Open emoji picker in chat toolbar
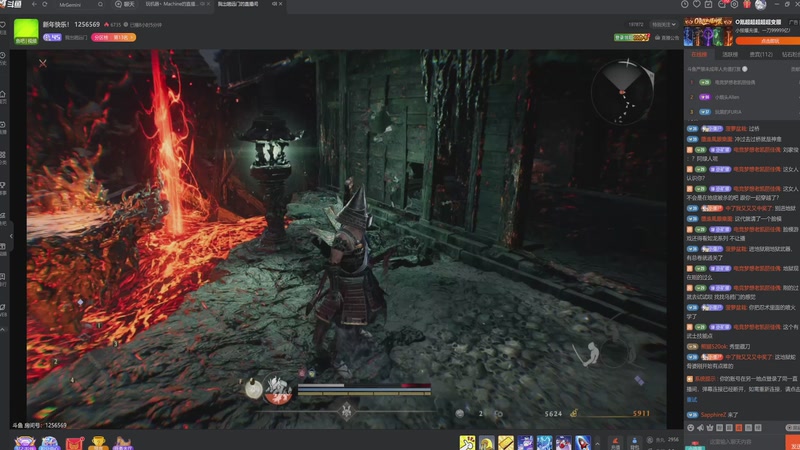800x450 pixels. click(691, 428)
